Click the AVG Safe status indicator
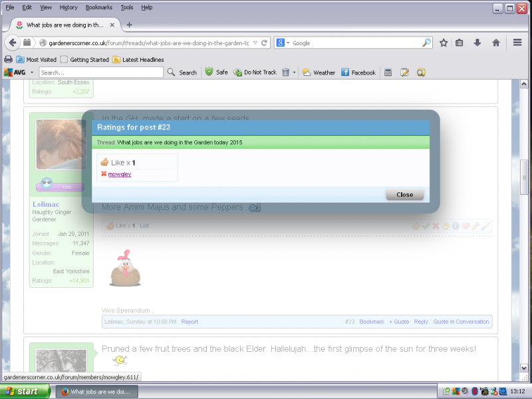 pos(215,72)
